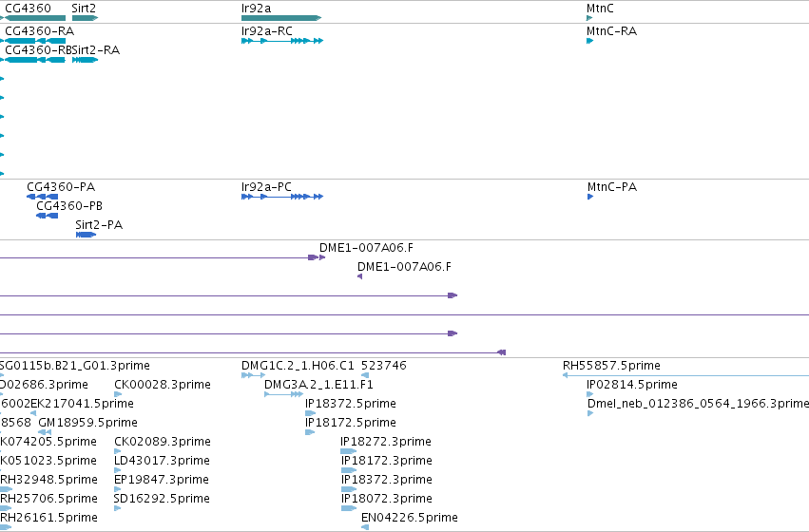Select EST IP18072.3prime
Viewport: 809px width, 532px height.
pyautogui.click(x=387, y=499)
